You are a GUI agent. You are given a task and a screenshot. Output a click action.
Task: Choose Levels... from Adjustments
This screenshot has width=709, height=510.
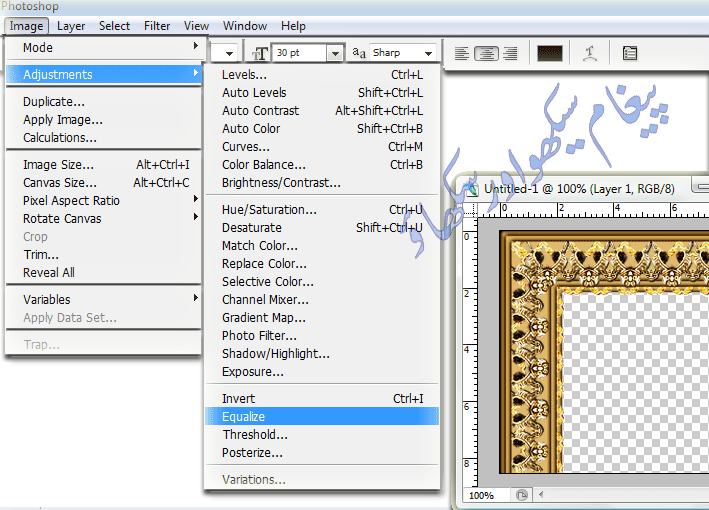(x=322, y=75)
